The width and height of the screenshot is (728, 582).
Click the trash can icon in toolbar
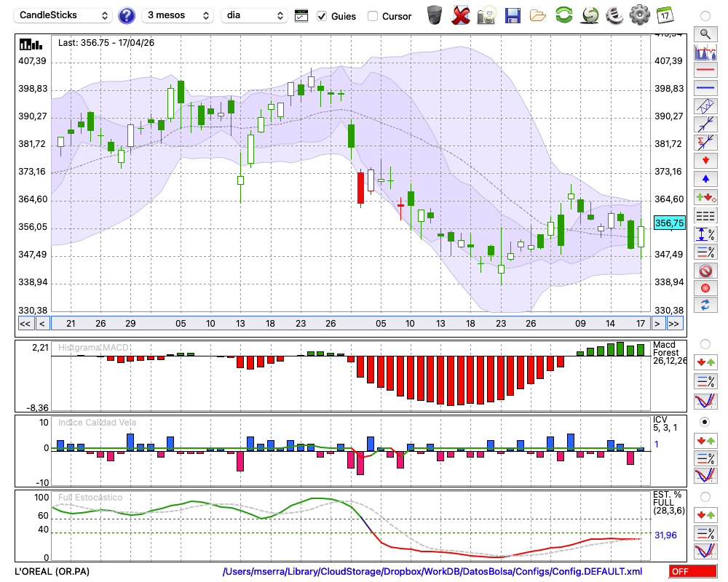tap(435, 15)
